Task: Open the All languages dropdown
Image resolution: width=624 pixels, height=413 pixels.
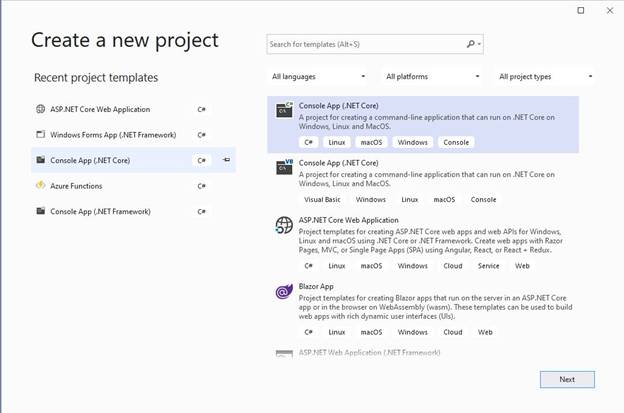Action: 318,76
